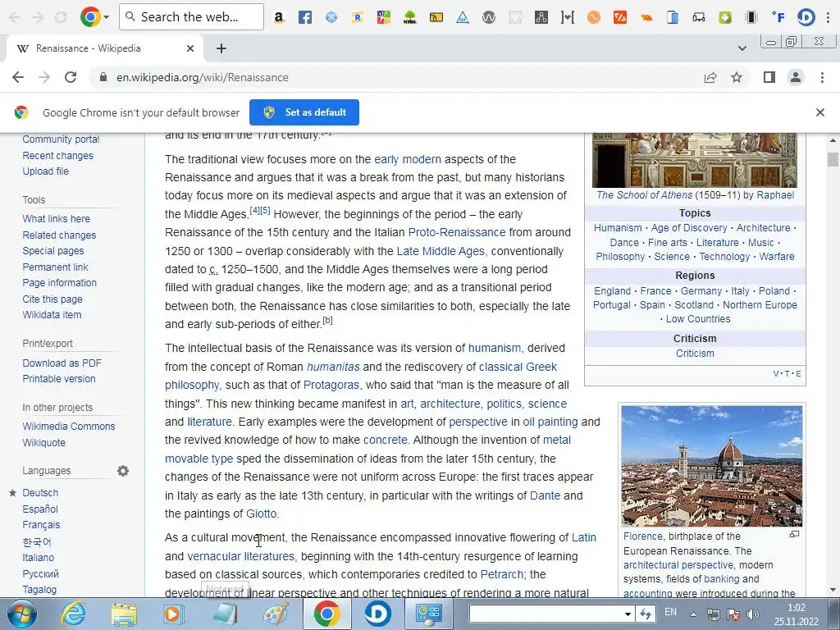This screenshot has width=840, height=630.
Task: Share this page using the share icon
Action: pos(710,77)
